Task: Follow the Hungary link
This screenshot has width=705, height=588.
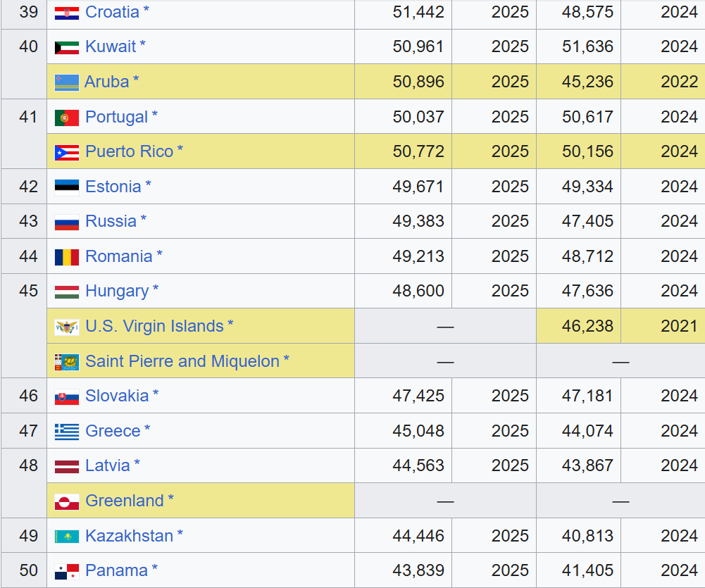Action: pos(116,291)
